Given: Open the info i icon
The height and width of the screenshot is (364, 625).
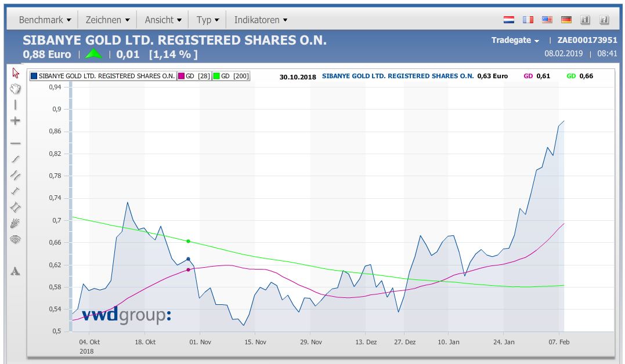Looking at the screenshot, I should [x=586, y=20].
